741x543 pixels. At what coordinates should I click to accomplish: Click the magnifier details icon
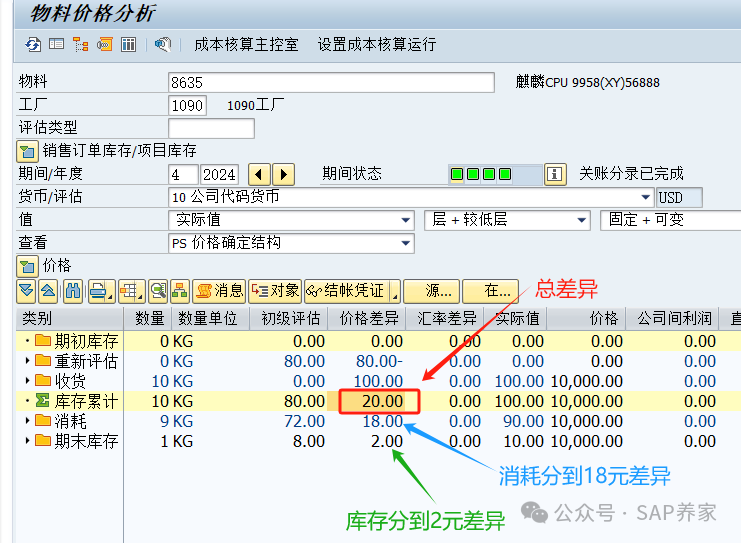tap(158, 291)
